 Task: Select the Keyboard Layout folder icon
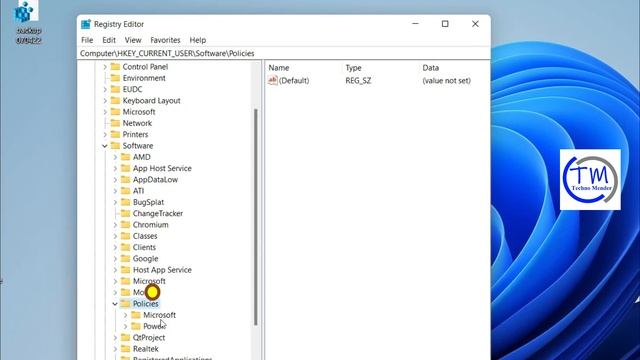[116, 100]
